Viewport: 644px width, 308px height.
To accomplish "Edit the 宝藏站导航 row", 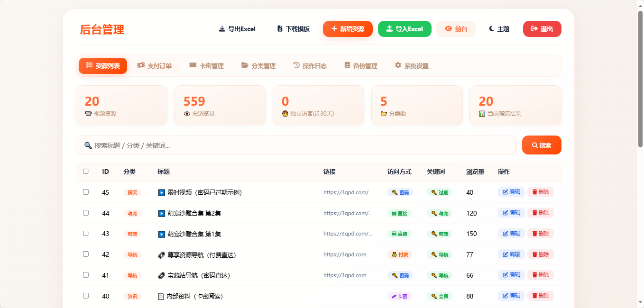I will [511, 275].
